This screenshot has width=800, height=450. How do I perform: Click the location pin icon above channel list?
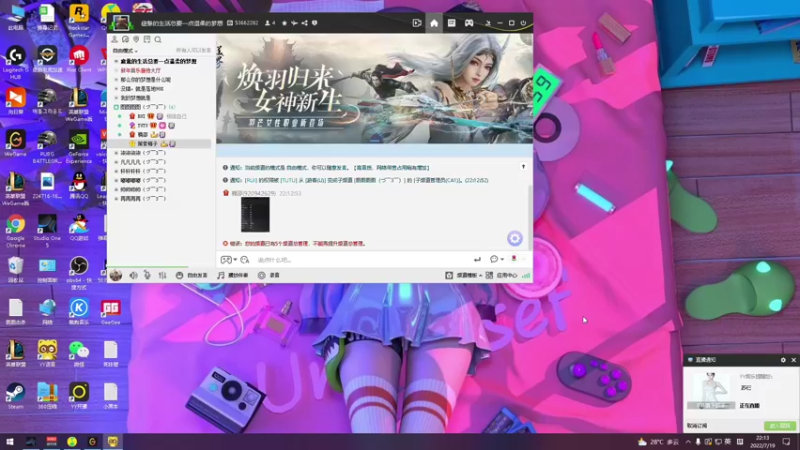pyautogui.click(x=136, y=39)
